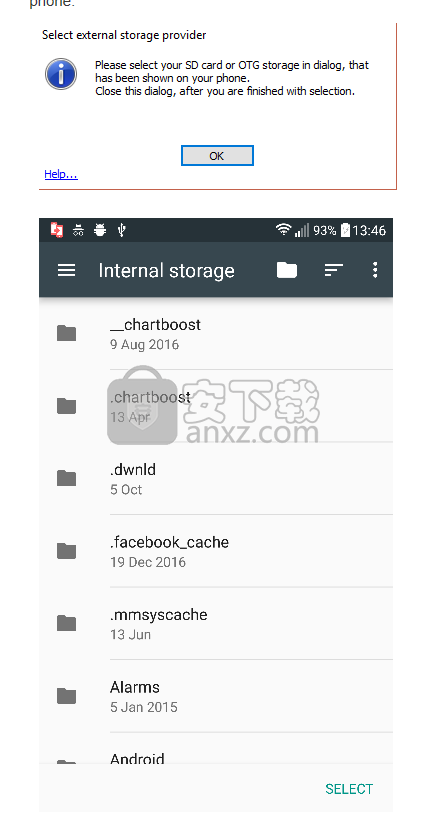This screenshot has height=814, width=431.
Task: Click the OK button
Action: [x=217, y=156]
